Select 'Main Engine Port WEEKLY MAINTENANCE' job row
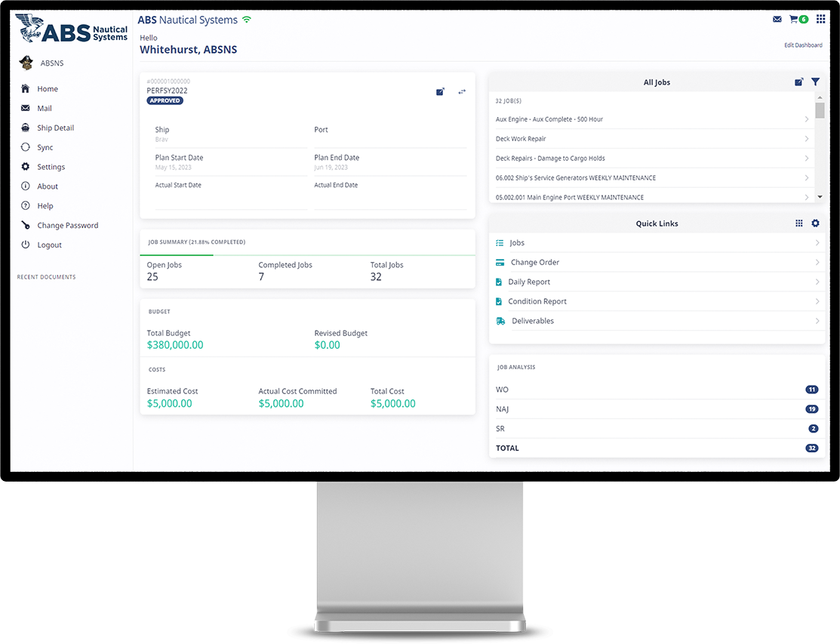Image resolution: width=840 pixels, height=644 pixels. point(652,196)
